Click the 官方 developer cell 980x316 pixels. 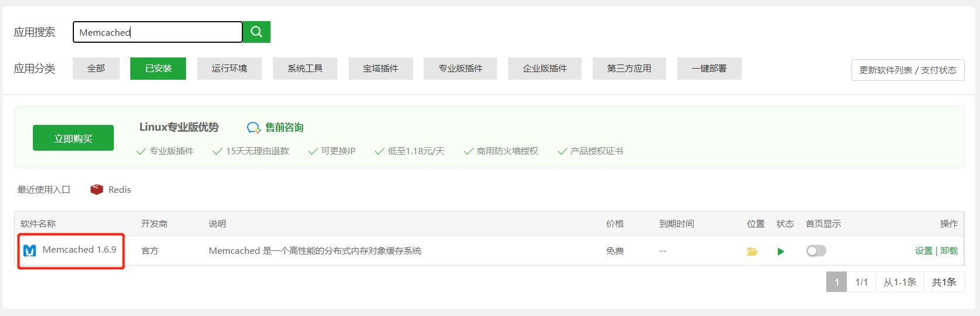pos(150,251)
